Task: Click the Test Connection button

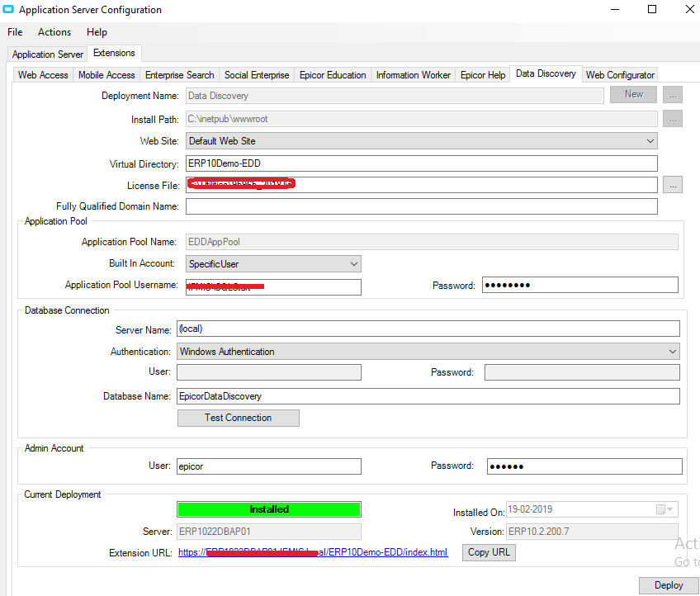Action: [239, 418]
